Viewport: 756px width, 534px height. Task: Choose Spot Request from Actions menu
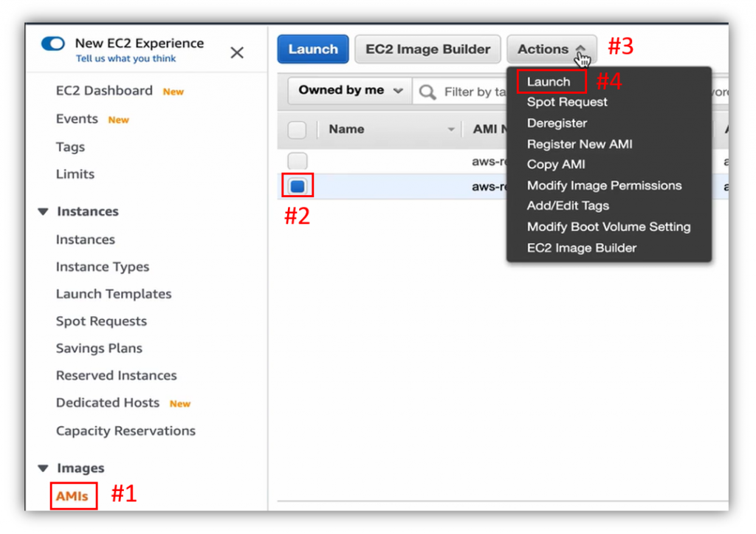pyautogui.click(x=567, y=102)
